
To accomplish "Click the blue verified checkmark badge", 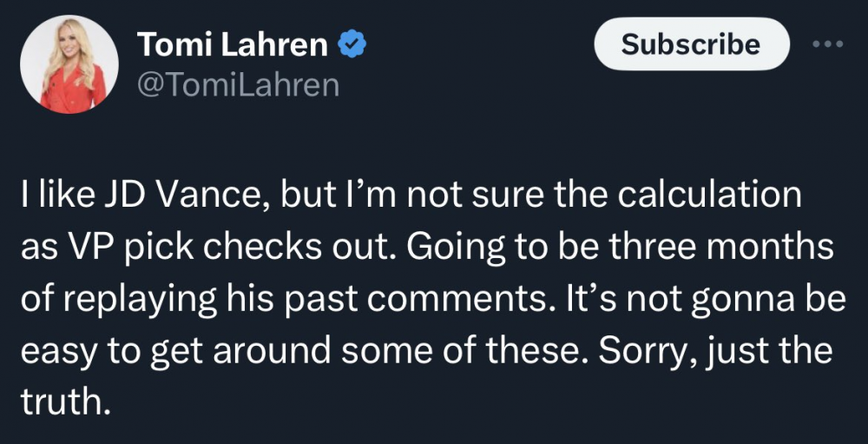I will pyautogui.click(x=352, y=43).
